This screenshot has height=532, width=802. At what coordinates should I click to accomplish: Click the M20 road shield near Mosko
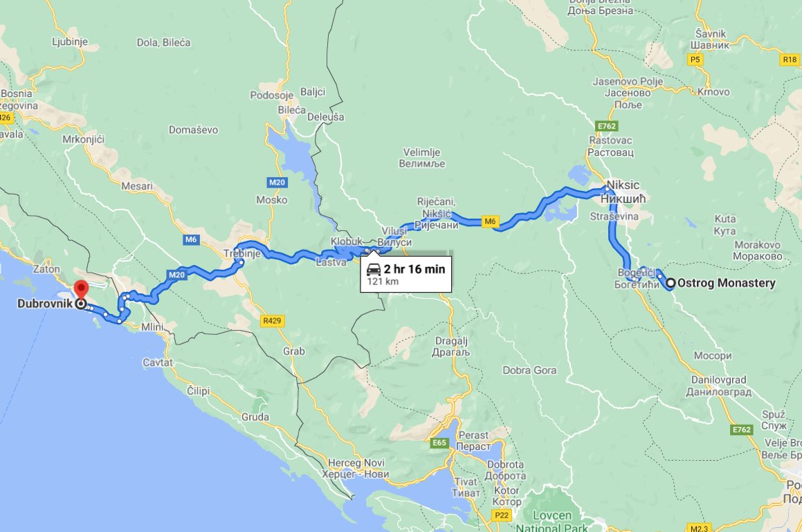point(277,182)
